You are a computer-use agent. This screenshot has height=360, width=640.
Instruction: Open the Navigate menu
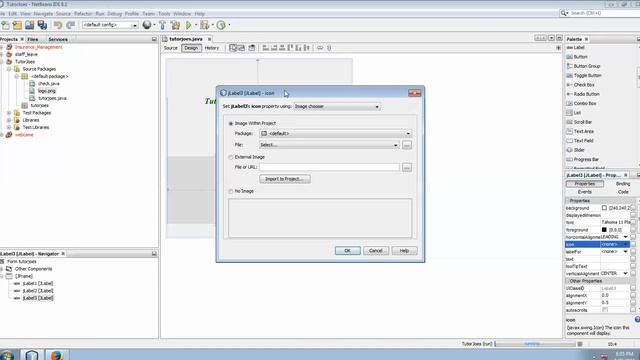click(x=43, y=13)
